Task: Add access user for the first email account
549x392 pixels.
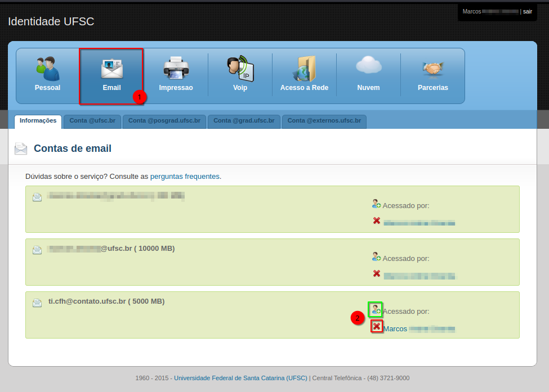Action: [376, 204]
